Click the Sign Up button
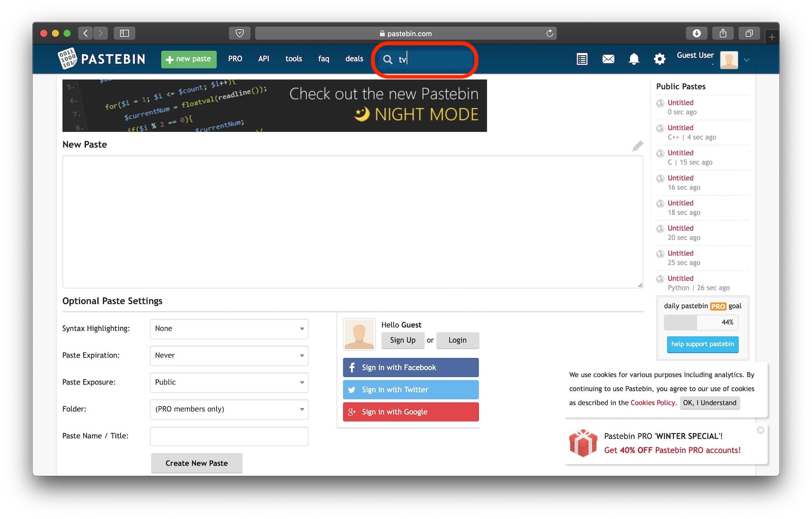The width and height of the screenshot is (812, 519). (403, 340)
